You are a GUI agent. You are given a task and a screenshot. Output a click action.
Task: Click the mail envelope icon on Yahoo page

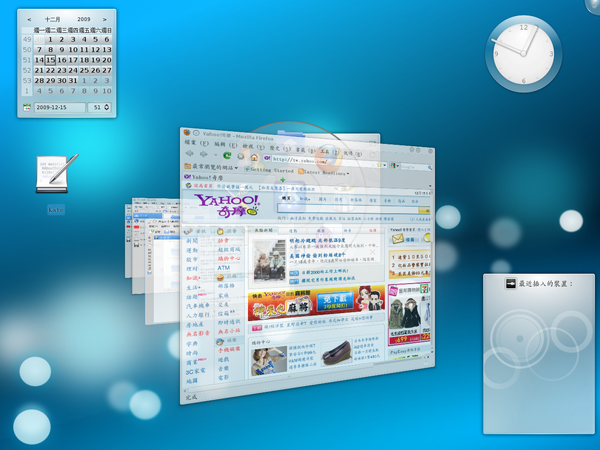398,239
